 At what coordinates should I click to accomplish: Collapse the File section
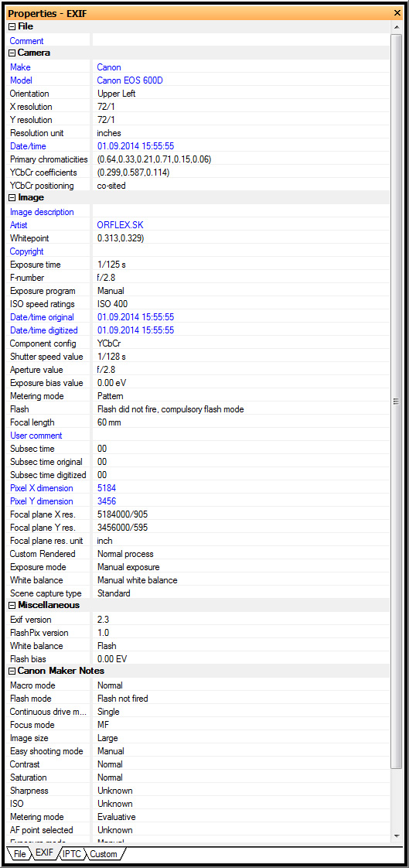tap(12, 26)
